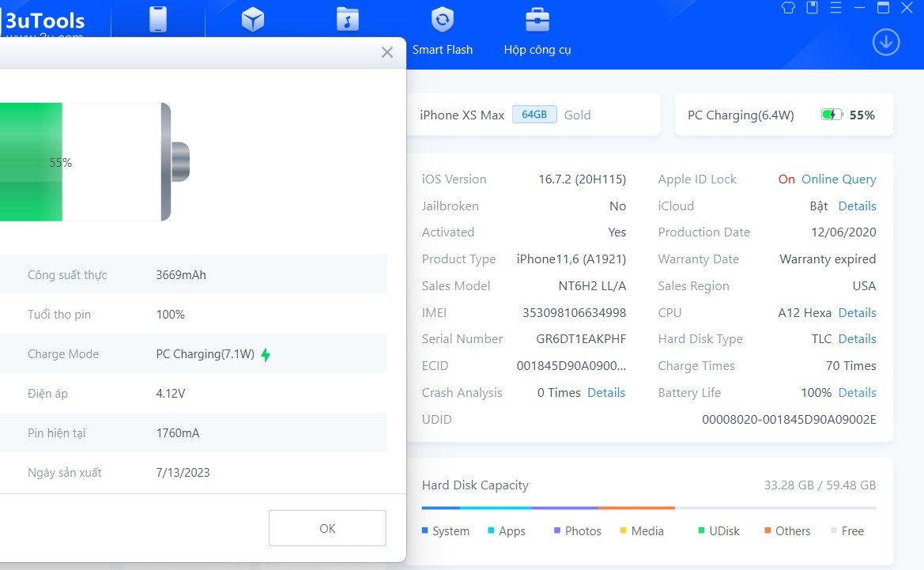Switch to the Smart Flash tab

(443, 31)
